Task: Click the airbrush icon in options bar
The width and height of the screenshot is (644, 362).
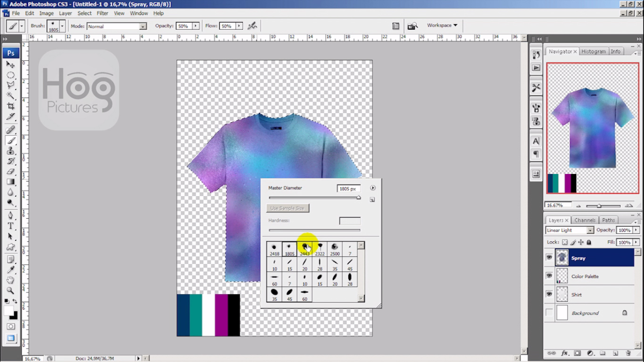Action: pyautogui.click(x=252, y=26)
